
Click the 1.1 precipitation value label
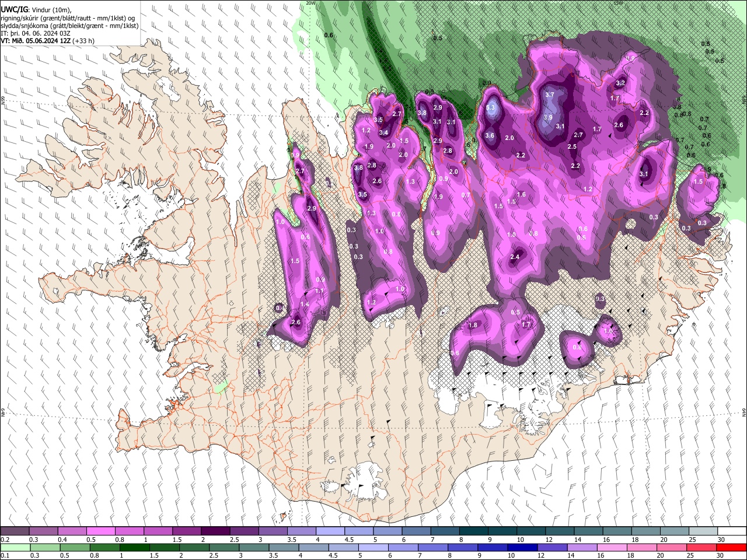[x=319, y=291]
